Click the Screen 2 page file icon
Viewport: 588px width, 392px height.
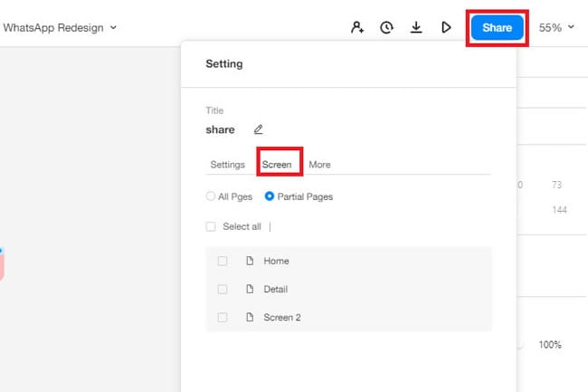click(250, 317)
